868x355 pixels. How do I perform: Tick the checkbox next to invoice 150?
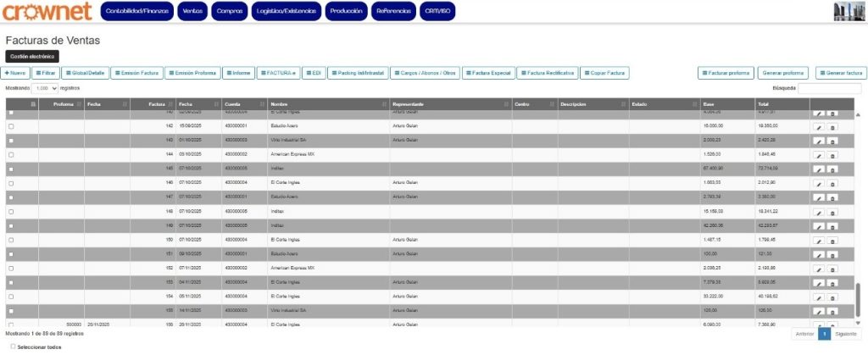(x=11, y=241)
